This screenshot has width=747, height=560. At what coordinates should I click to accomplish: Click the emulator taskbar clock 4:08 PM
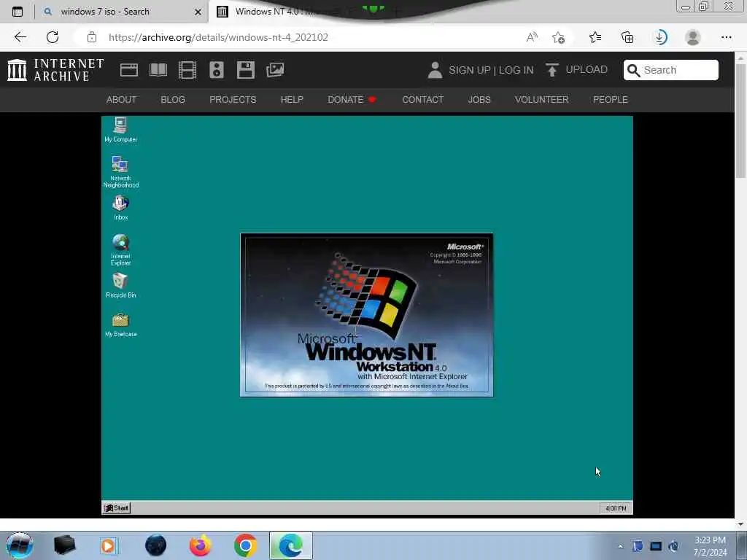(x=616, y=508)
